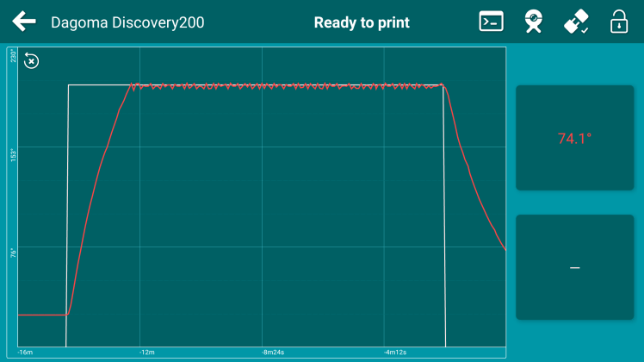Viewport: 644px width, 362px height.
Task: Click the -4m12s time axis label
Action: [396, 353]
